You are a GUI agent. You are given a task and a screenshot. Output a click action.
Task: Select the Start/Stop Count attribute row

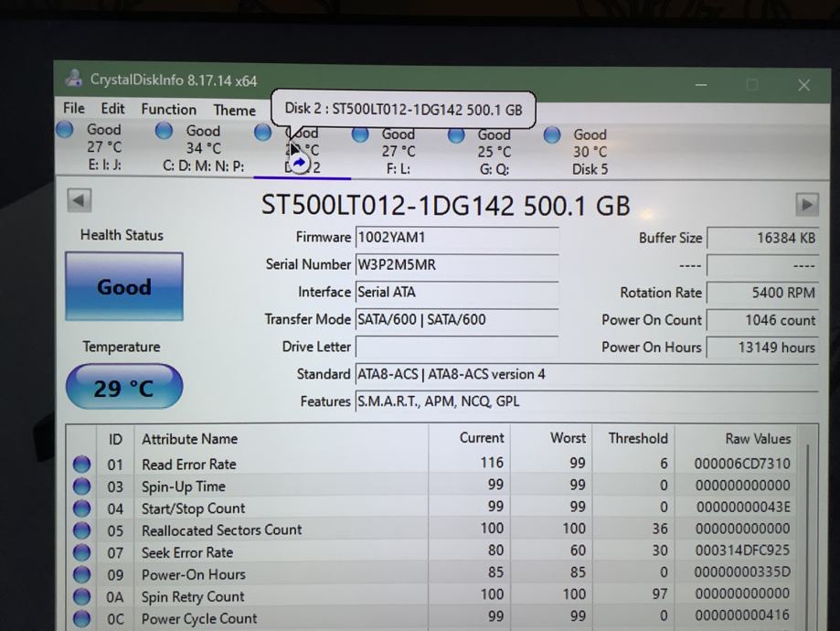point(431,508)
